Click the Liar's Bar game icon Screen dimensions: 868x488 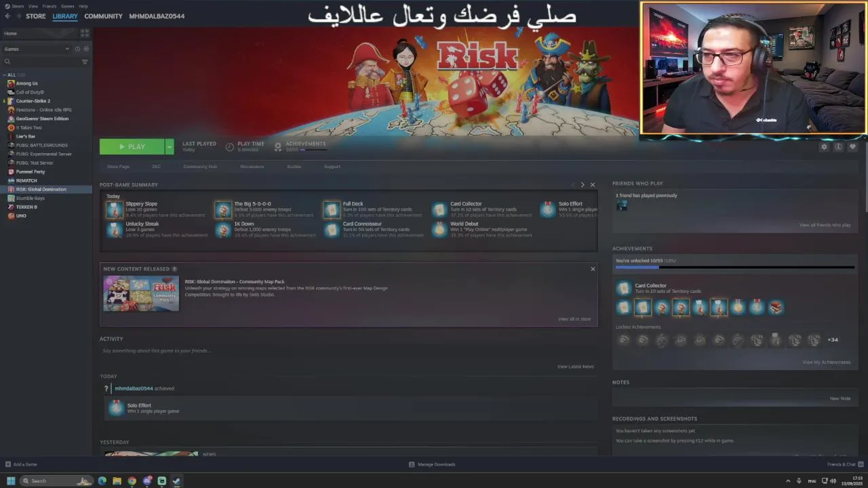point(11,136)
